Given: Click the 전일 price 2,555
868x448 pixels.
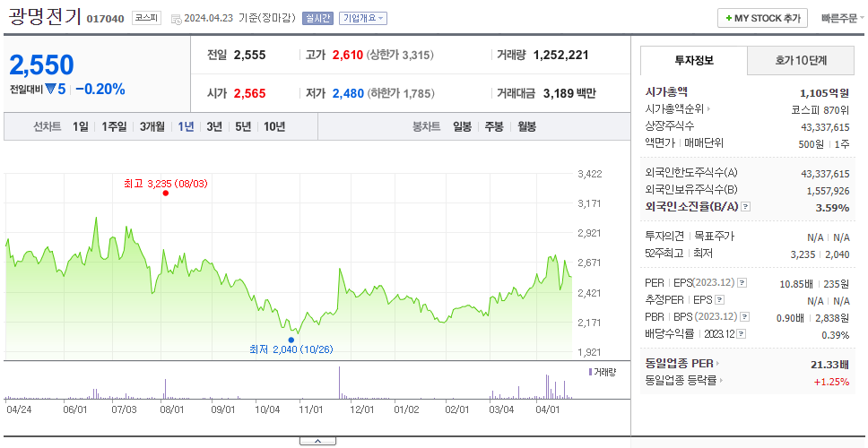Looking at the screenshot, I should click(249, 55).
